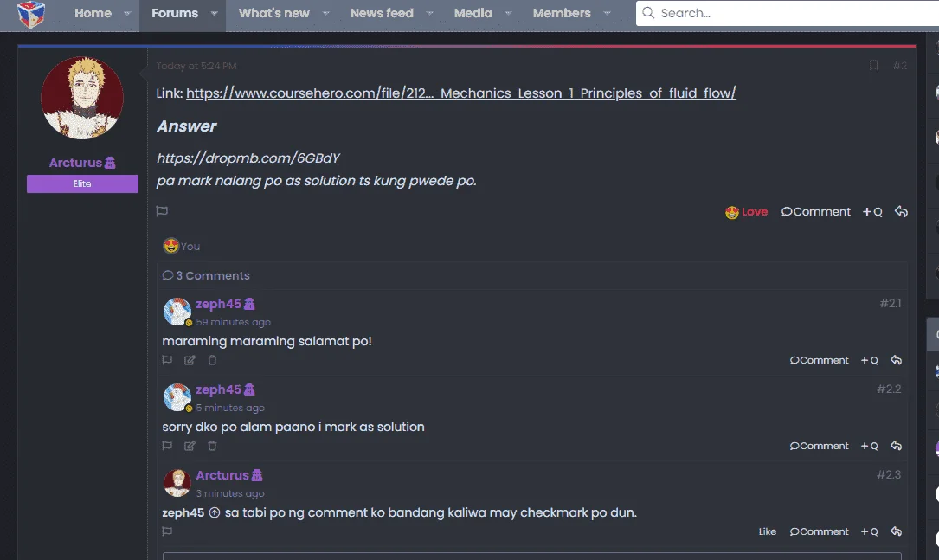
Task: Click the Elite user badge
Action: click(x=82, y=183)
